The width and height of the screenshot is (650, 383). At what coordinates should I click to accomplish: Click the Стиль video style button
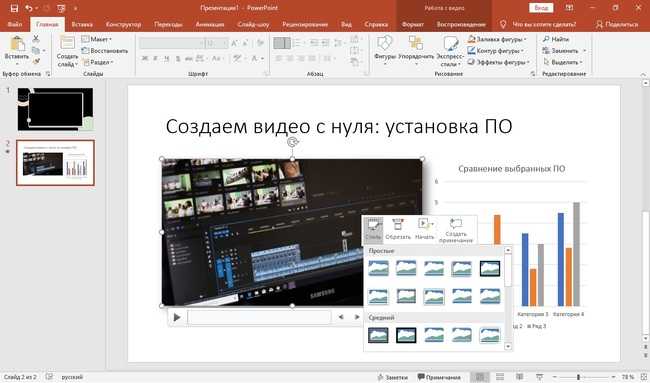pos(374,229)
